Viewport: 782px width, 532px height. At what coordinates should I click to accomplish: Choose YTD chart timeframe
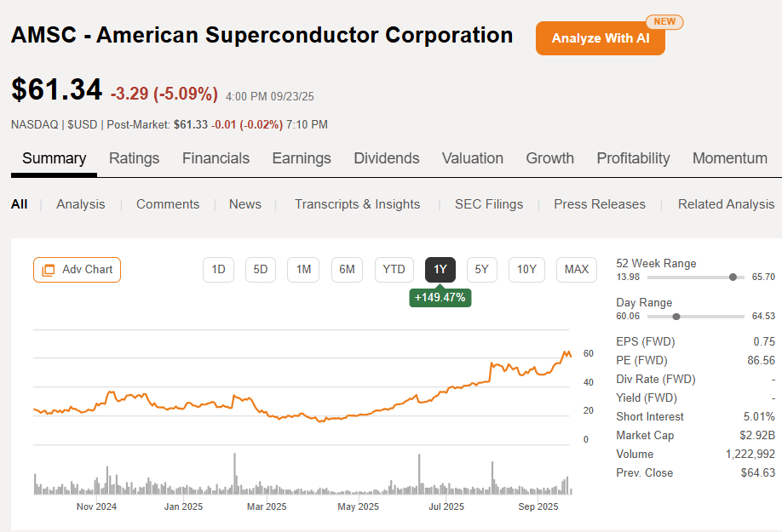[394, 270]
